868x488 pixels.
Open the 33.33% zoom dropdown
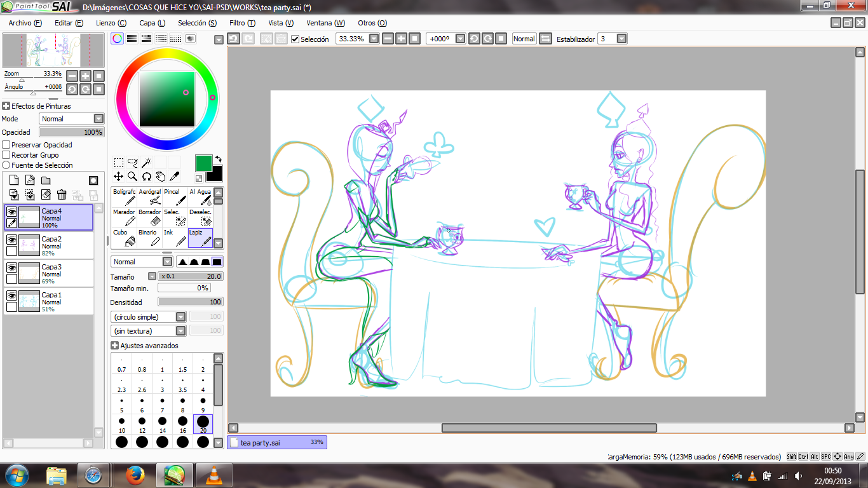tap(374, 39)
